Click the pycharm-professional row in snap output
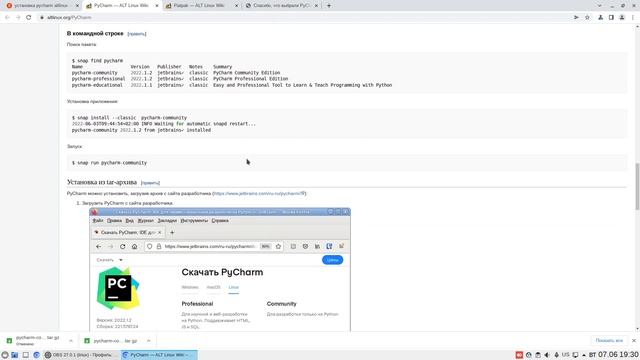This screenshot has width=640, height=360. click(x=180, y=79)
